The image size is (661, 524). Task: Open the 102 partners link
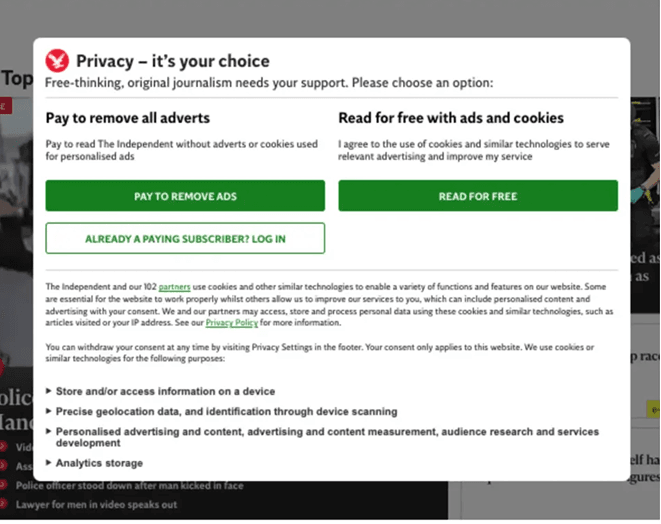[175, 287]
